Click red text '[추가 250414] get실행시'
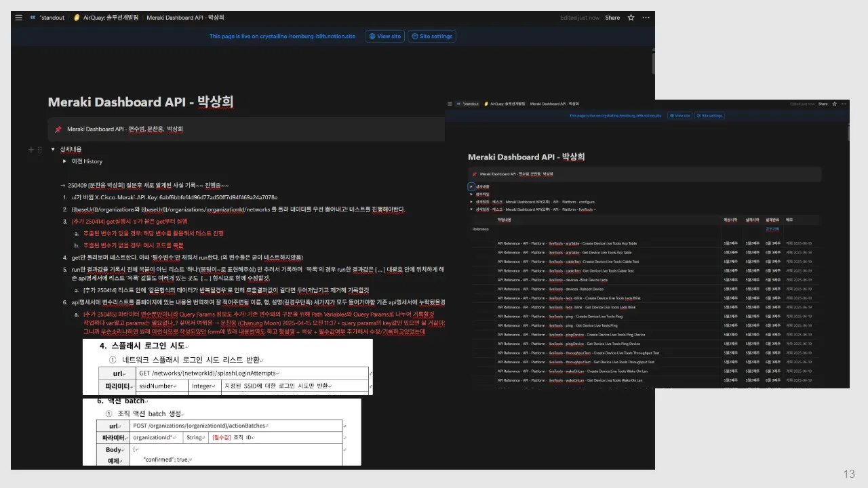The height and width of the screenshot is (488, 868). click(x=129, y=222)
